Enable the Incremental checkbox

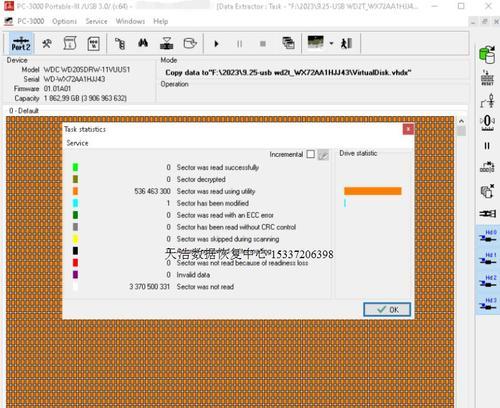[x=311, y=154]
